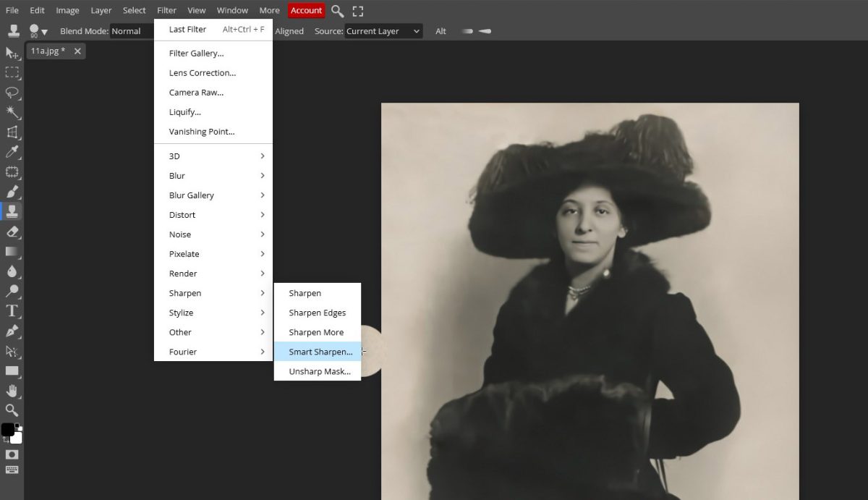The image size is (868, 500).
Task: Click the Account button
Action: tap(306, 11)
